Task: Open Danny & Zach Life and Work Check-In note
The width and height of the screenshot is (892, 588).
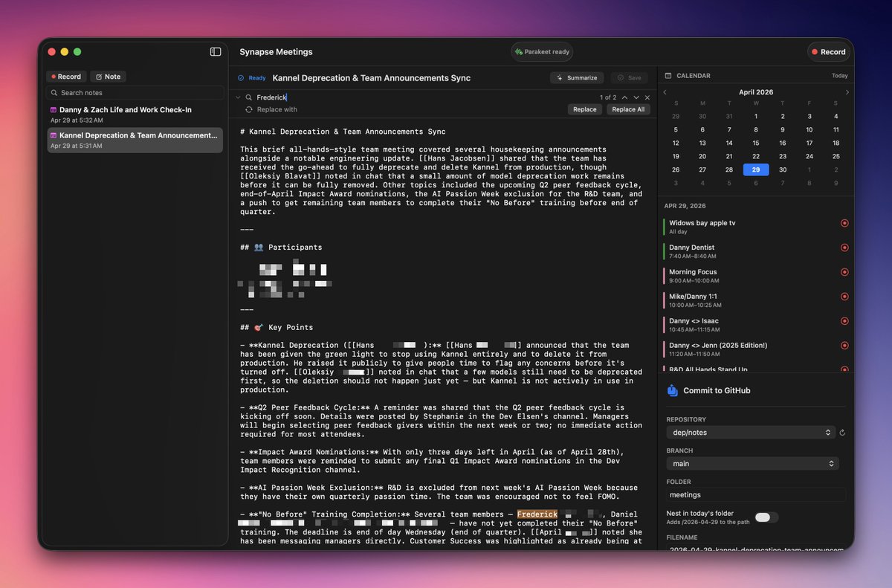Action: coord(135,114)
